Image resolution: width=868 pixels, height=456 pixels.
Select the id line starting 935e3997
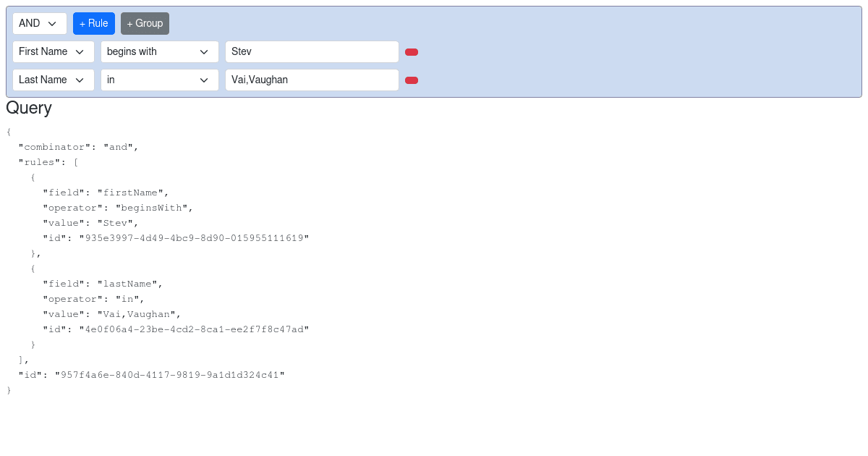176,238
